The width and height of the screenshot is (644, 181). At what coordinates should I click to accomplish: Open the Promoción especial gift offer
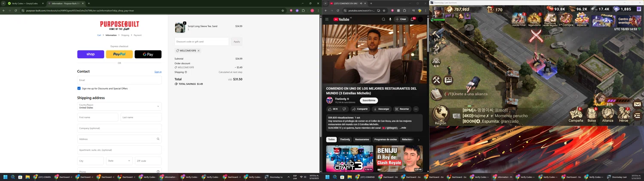(x=582, y=20)
